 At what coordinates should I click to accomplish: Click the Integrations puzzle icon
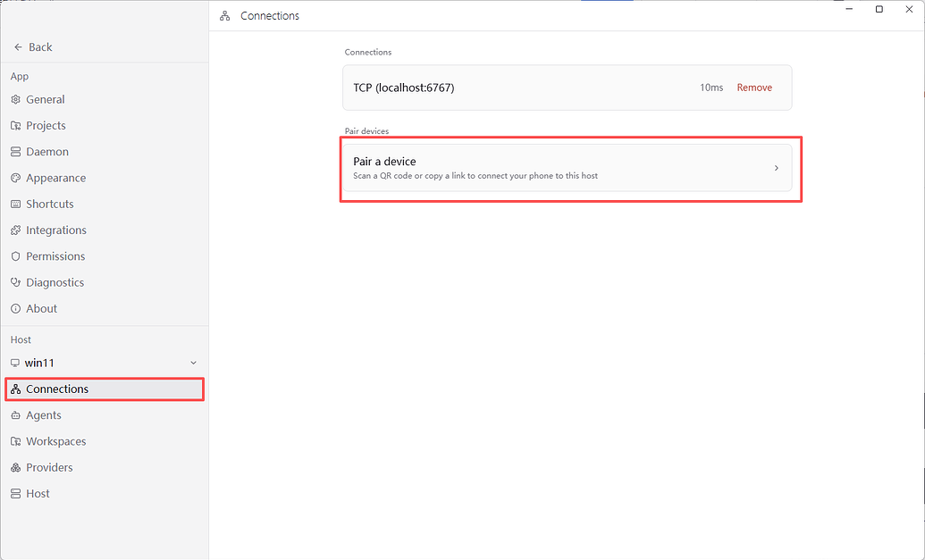15,230
